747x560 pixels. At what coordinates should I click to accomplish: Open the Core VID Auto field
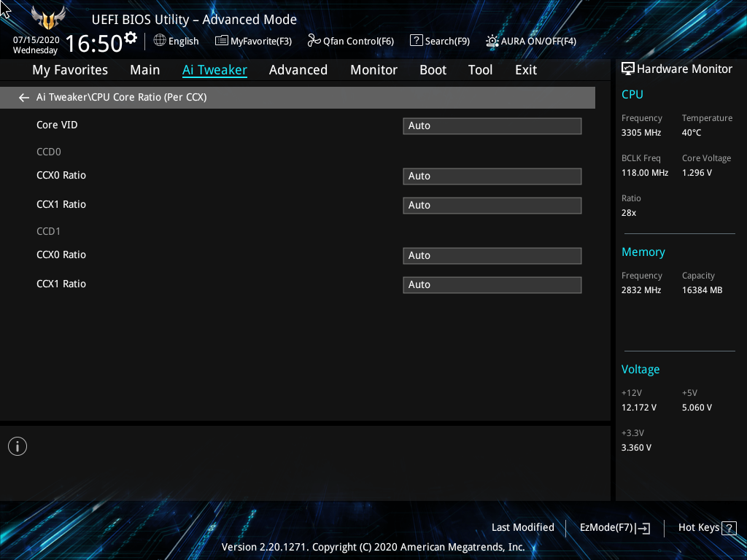pyautogui.click(x=492, y=126)
